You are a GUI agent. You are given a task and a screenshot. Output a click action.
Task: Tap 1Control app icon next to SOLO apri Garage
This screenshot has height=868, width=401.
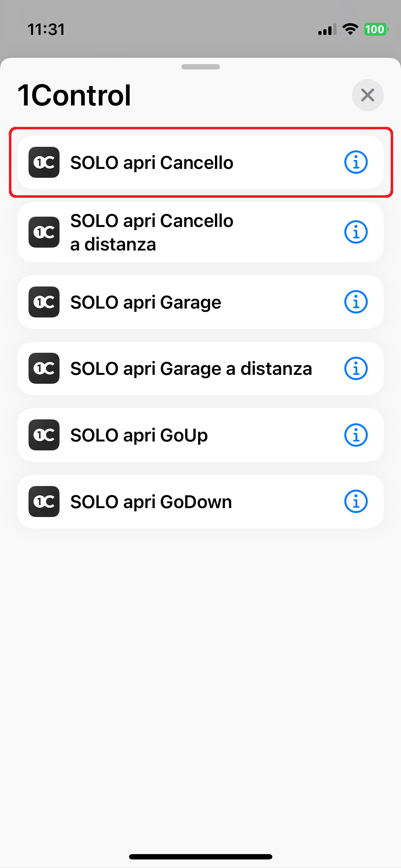44,302
